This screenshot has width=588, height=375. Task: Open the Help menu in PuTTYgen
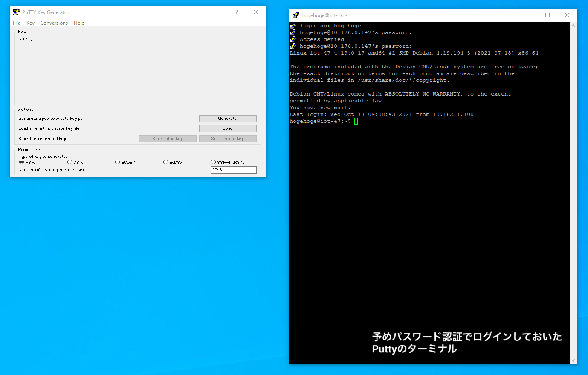coord(79,23)
